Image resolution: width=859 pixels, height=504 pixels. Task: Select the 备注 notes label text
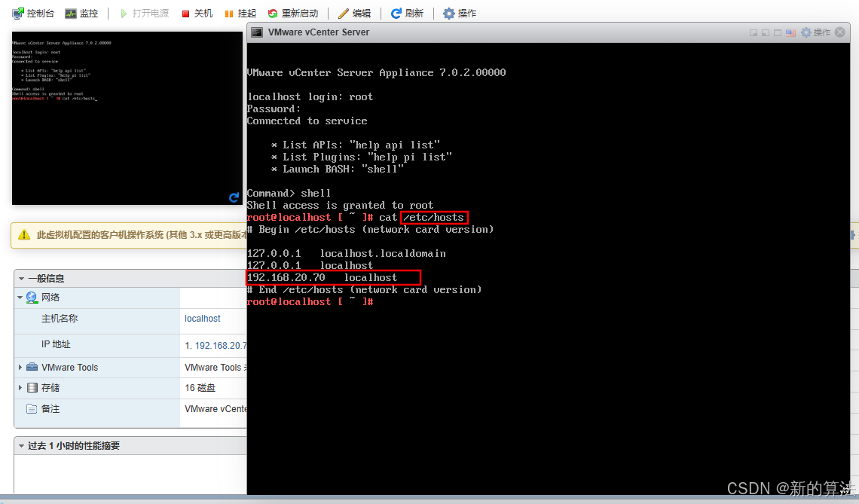50,408
